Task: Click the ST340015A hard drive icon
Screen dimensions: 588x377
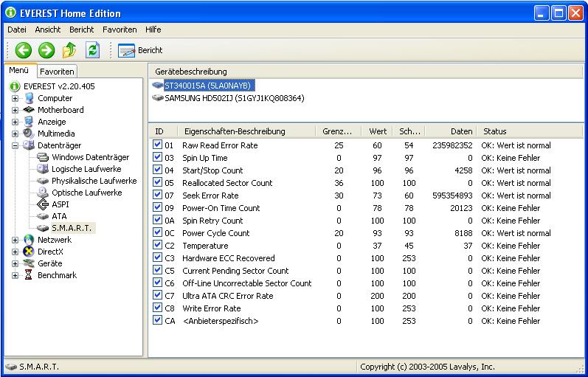Action: [x=157, y=86]
